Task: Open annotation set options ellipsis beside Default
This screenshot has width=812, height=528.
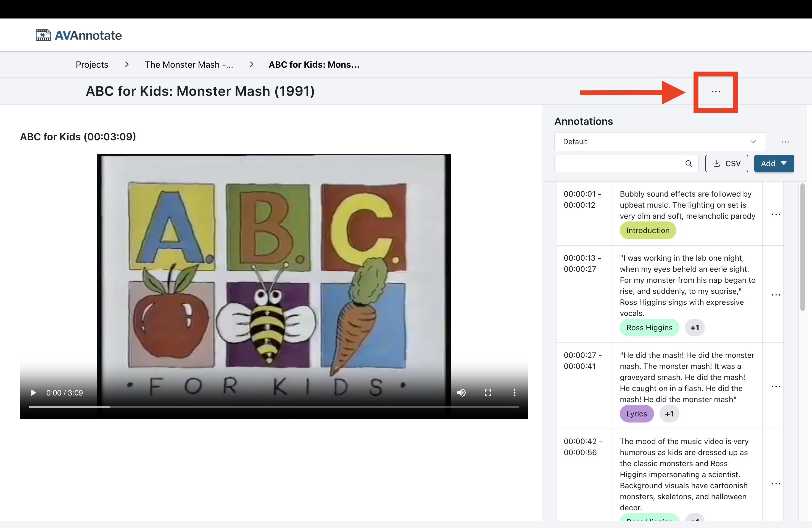Action: 785,142
